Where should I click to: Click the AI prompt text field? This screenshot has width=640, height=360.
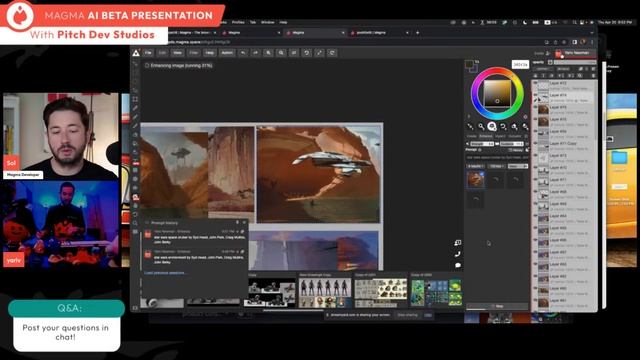[x=497, y=157]
